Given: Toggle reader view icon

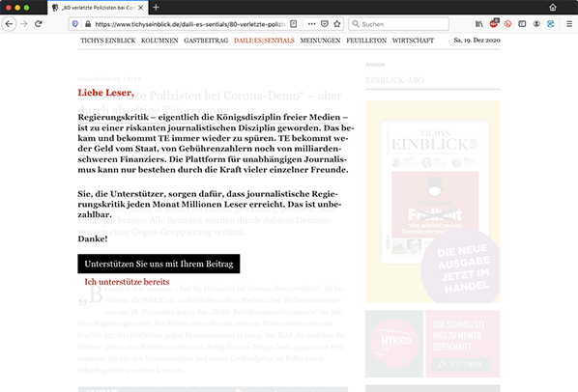Looking at the screenshot, I should (x=294, y=24).
